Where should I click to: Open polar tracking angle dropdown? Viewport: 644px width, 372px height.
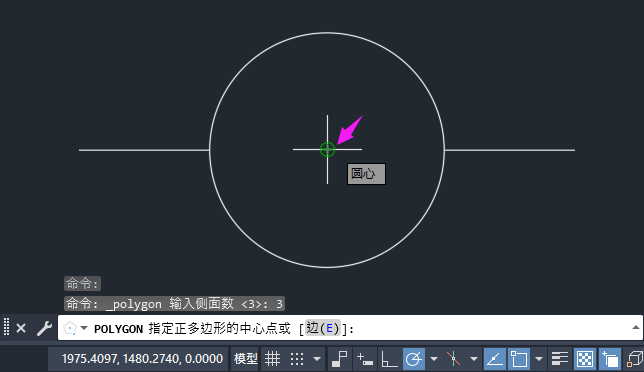pos(434,359)
